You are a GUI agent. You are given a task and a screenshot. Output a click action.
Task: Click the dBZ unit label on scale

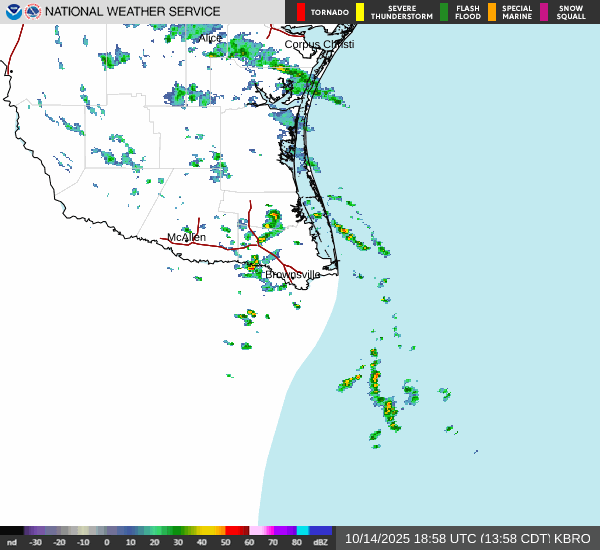point(321,542)
